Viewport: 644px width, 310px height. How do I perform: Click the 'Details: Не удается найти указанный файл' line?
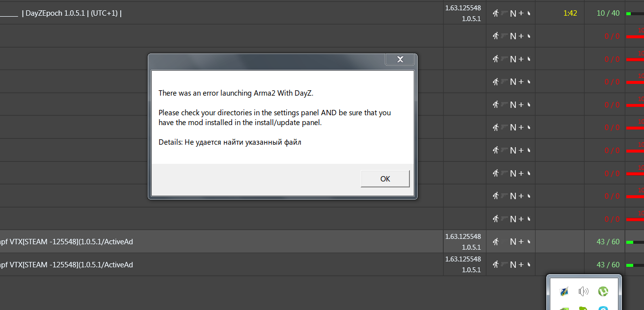click(x=230, y=142)
